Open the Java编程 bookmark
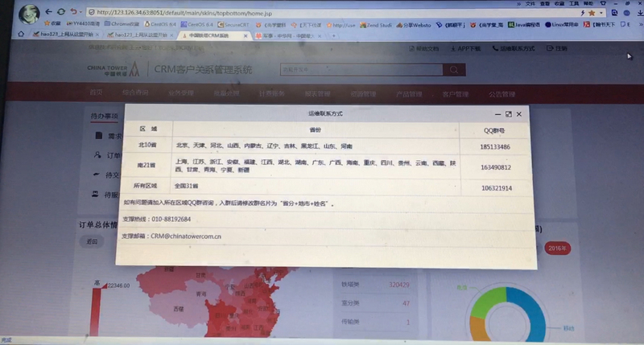The width and height of the screenshot is (644, 345). pos(524,25)
